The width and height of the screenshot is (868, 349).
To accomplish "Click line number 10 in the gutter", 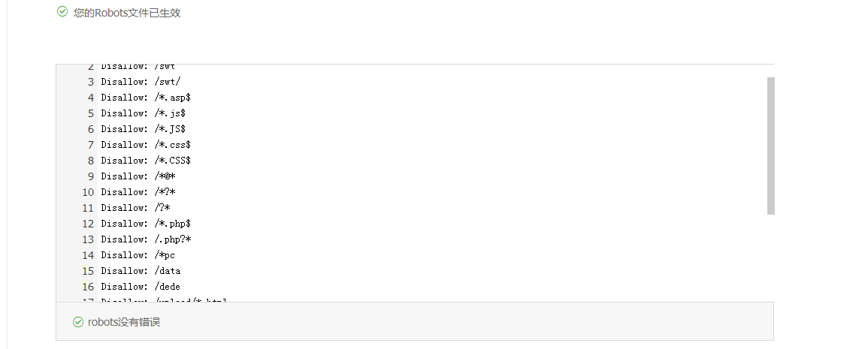I will 88,192.
